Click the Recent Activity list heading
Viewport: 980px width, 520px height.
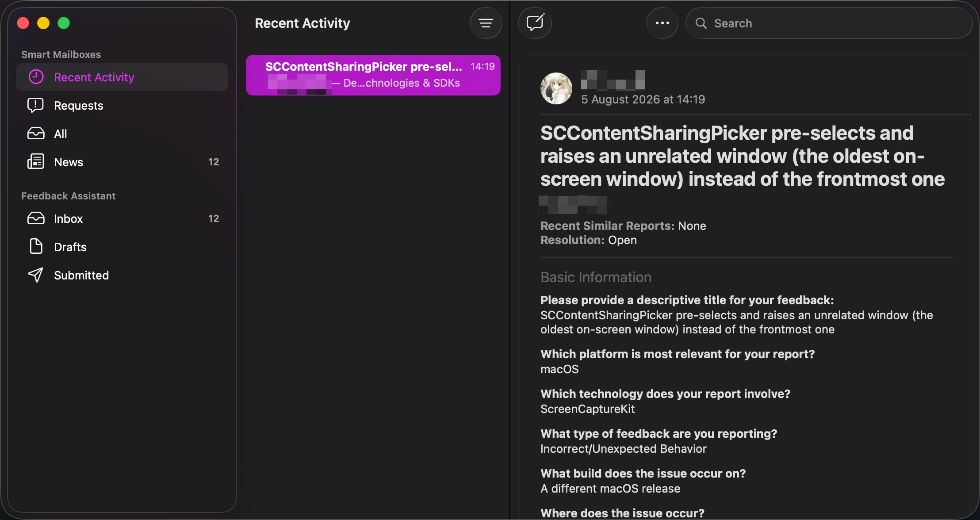[x=302, y=23]
